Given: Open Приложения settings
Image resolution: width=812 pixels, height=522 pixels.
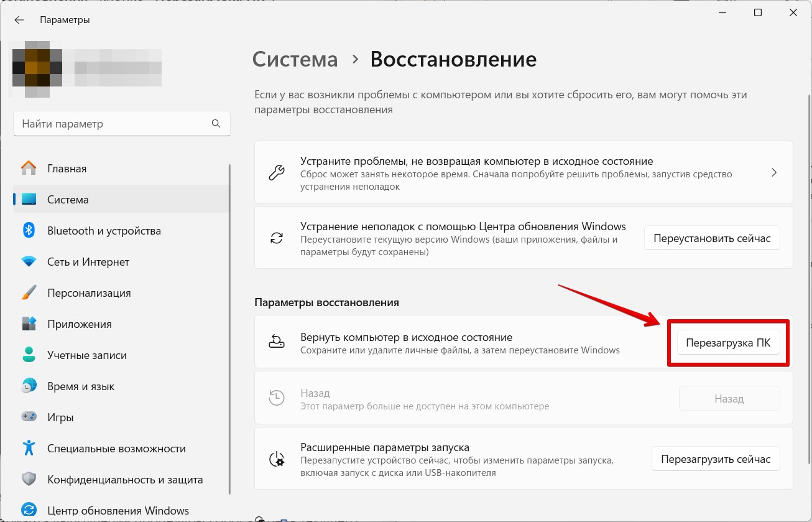Looking at the screenshot, I should [121, 324].
